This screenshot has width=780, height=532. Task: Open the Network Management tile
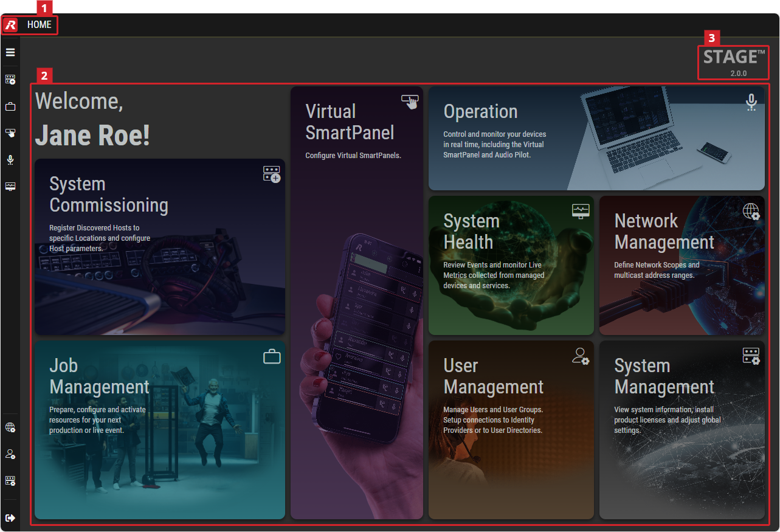(x=682, y=265)
